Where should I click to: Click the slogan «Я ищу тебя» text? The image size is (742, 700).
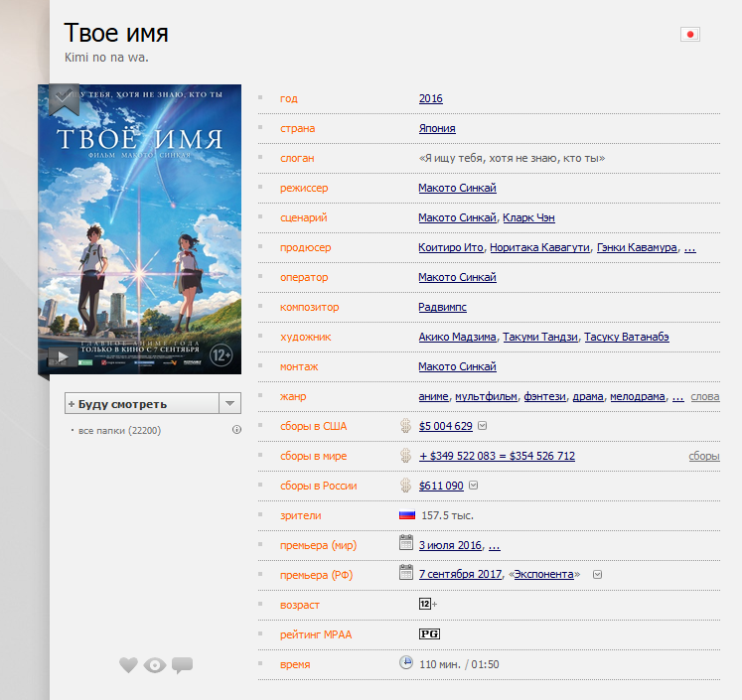pyautogui.click(x=512, y=159)
